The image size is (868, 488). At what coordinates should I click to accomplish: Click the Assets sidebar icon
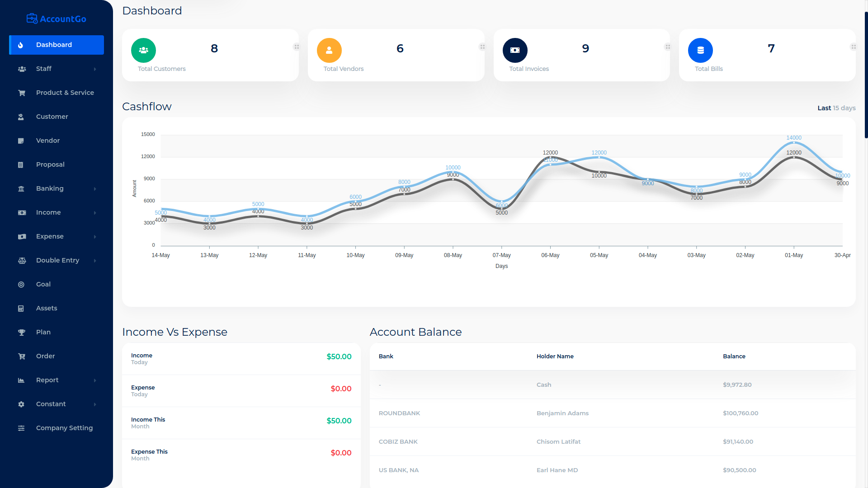(x=21, y=308)
